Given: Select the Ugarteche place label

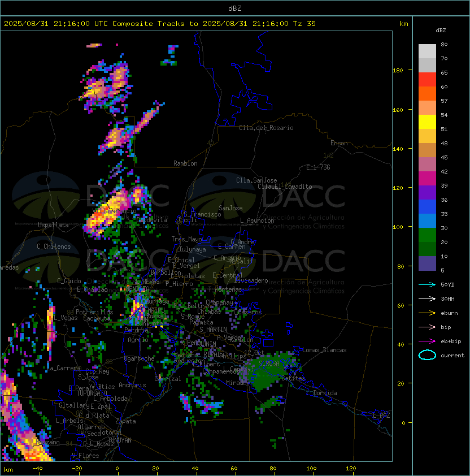Looking at the screenshot, I should point(140,358).
